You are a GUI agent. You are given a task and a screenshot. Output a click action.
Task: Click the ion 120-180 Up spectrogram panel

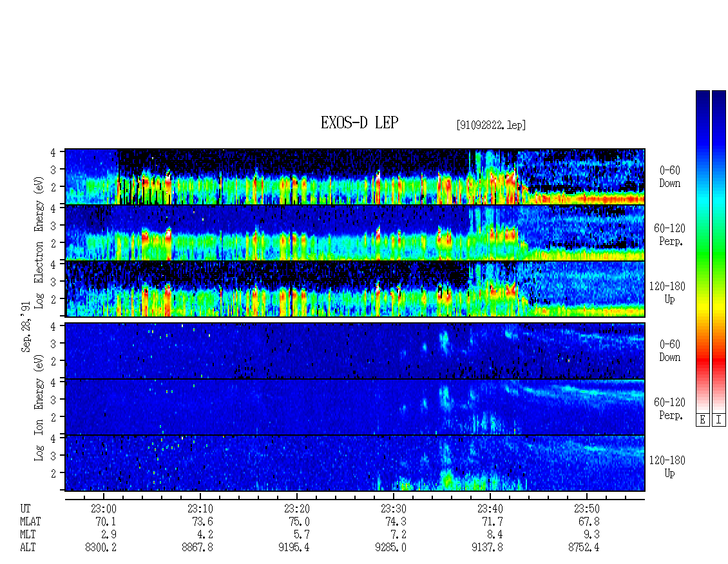(355, 463)
